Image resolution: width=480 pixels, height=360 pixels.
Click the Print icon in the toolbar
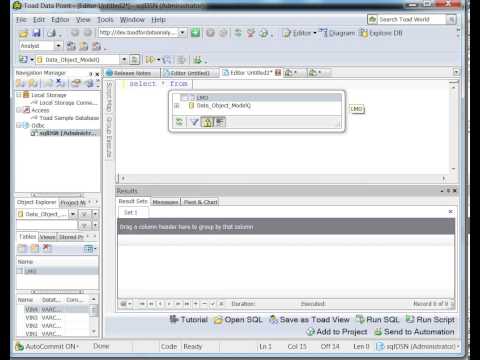pyautogui.click(x=52, y=33)
